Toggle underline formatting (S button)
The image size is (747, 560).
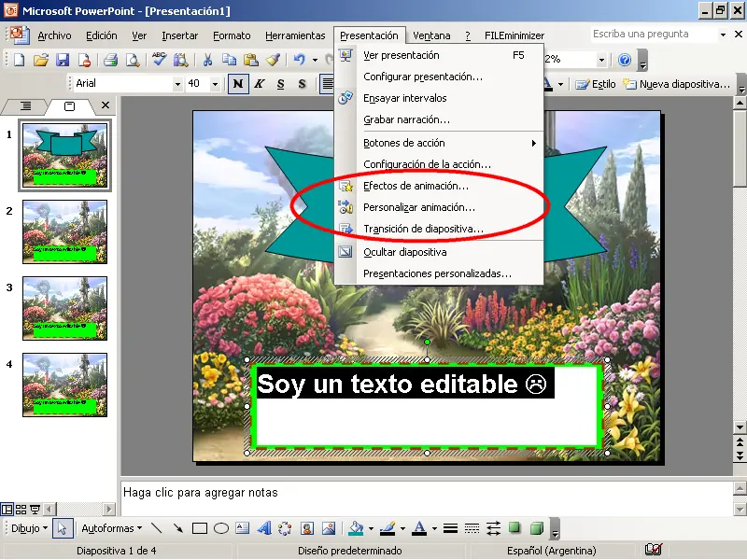(280, 84)
